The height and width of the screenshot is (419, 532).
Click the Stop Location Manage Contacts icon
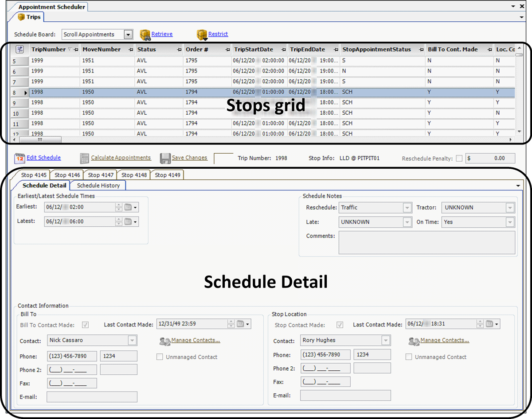(414, 341)
